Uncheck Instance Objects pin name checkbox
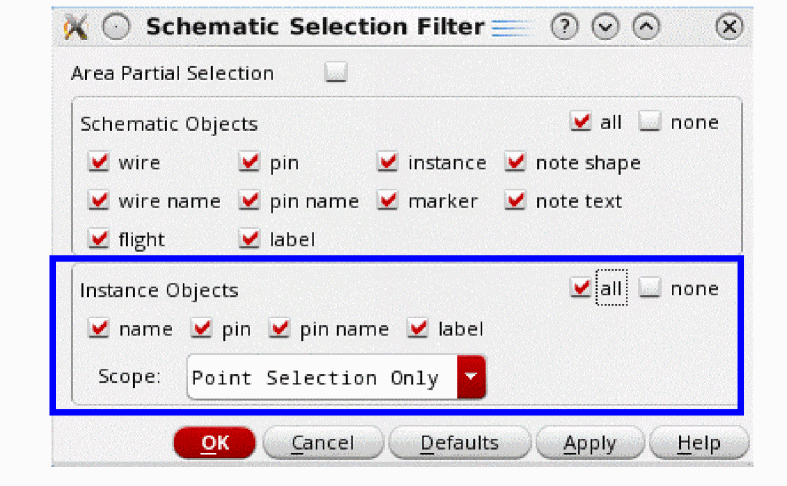This screenshot has height=486, width=787. click(x=280, y=329)
